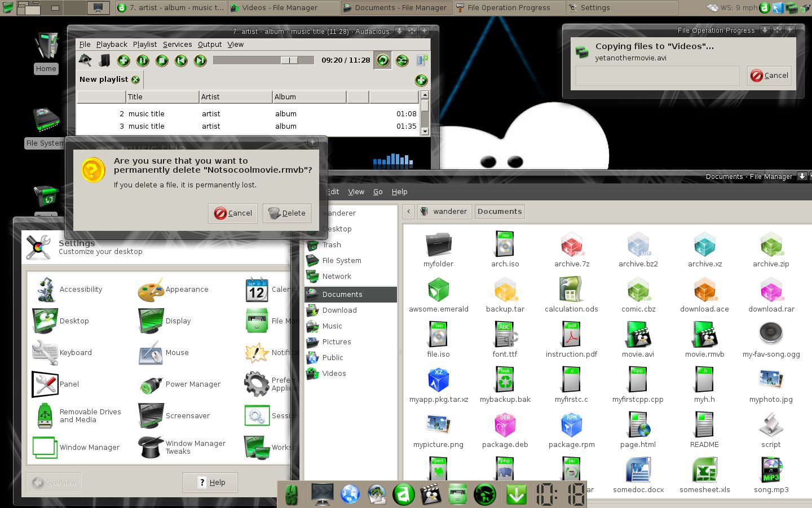Cancel the file copying operation
This screenshot has height=508, width=812.
[x=769, y=76]
